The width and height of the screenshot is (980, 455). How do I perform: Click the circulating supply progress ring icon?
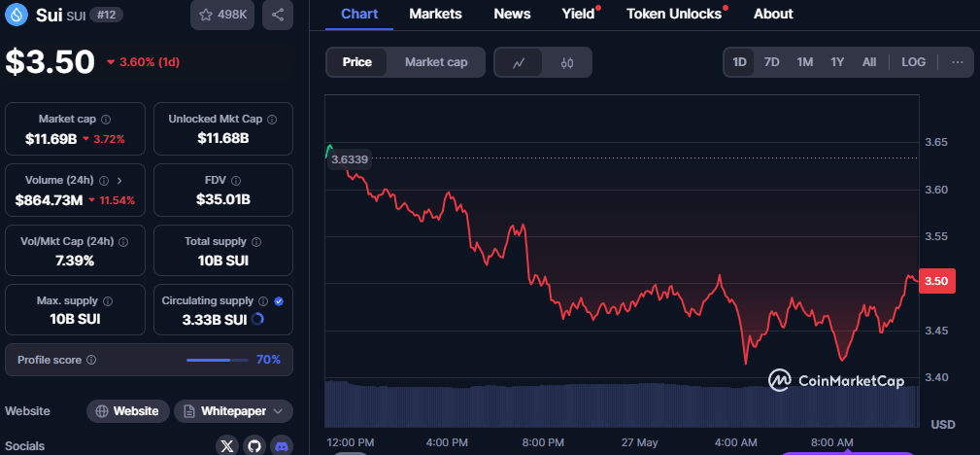point(257,319)
